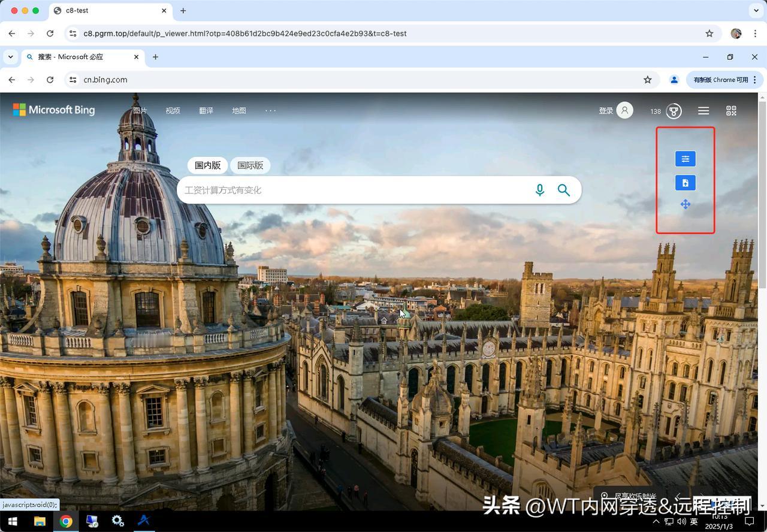Go back in the inner Bing browser
The height and width of the screenshot is (532, 767).
tap(12, 80)
